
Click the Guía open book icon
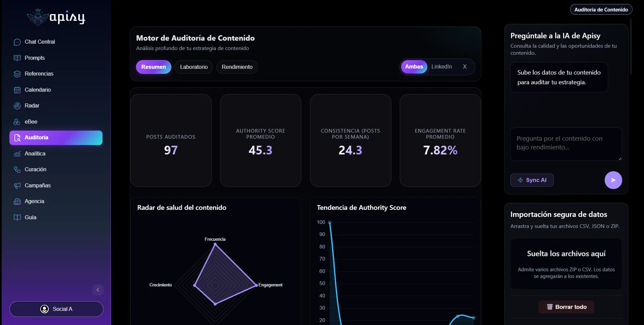coord(17,218)
